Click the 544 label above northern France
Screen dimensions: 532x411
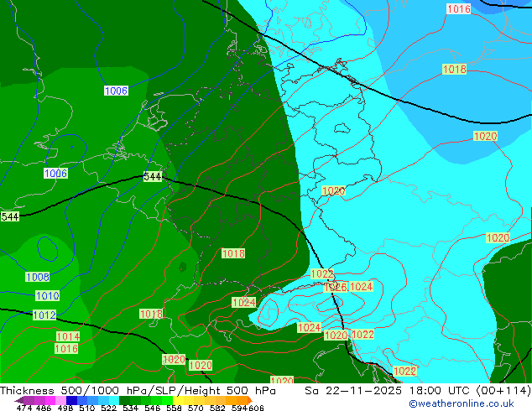click(153, 177)
